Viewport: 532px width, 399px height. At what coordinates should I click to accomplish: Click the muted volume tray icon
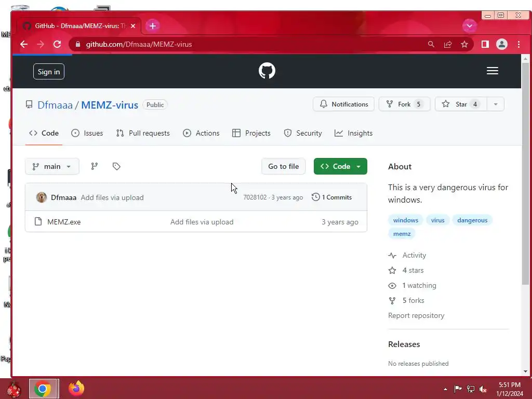[x=483, y=389]
